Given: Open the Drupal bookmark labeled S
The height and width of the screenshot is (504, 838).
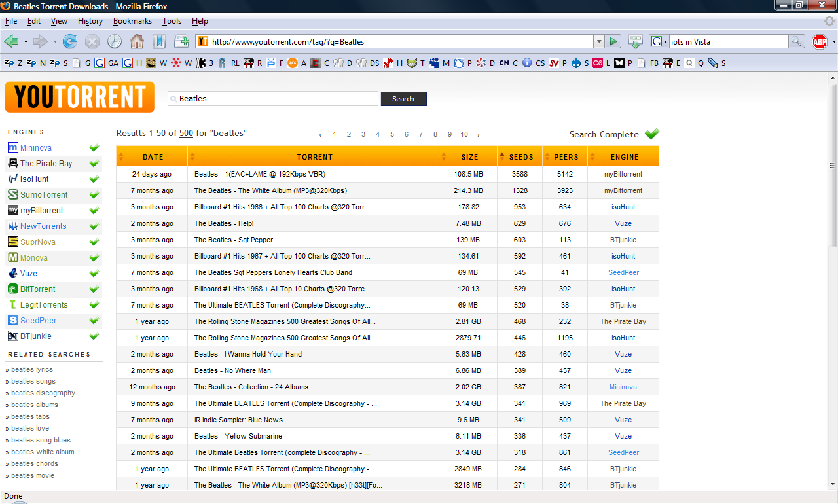Looking at the screenshot, I should tap(580, 63).
